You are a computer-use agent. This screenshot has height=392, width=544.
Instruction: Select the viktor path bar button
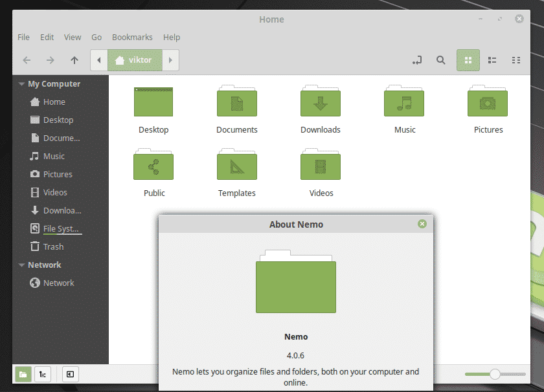[135, 60]
